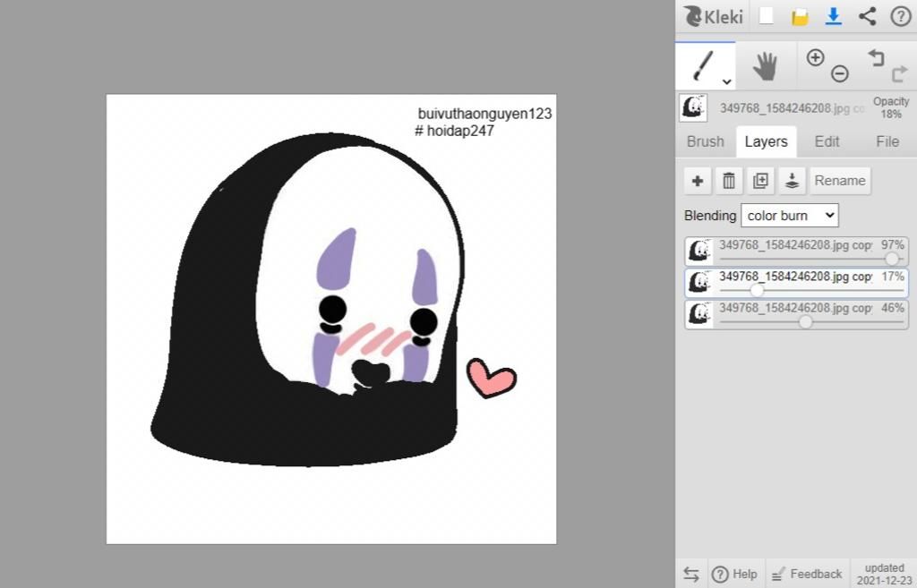Open the share icon
Viewport: 917px width, 588px height.
867,16
